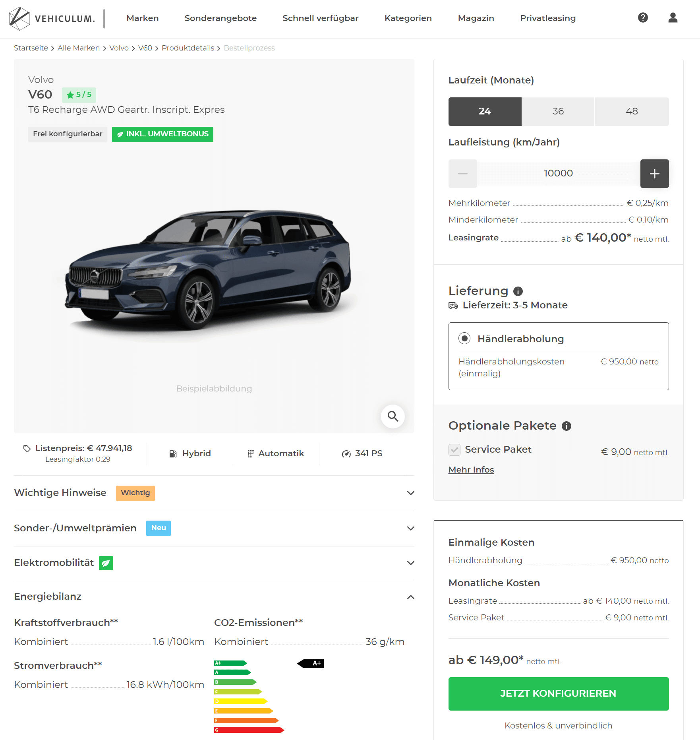Screen dimensions: 700x740
Task: Collapse the Energiebilanz section
Action: tap(214, 597)
